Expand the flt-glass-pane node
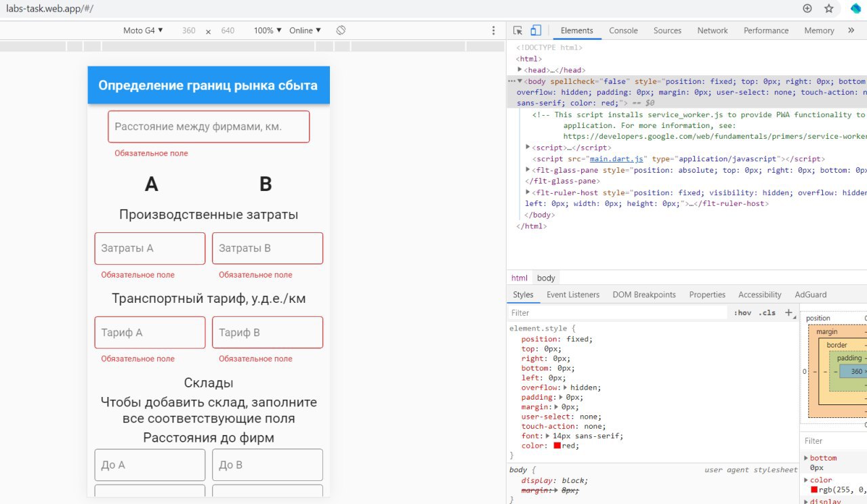The height and width of the screenshot is (504, 867). (528, 170)
